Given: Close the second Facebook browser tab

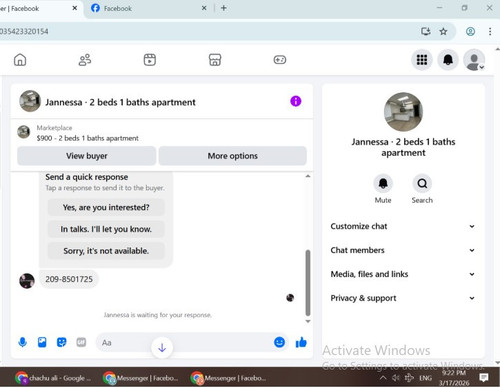Looking at the screenshot, I should (204, 8).
